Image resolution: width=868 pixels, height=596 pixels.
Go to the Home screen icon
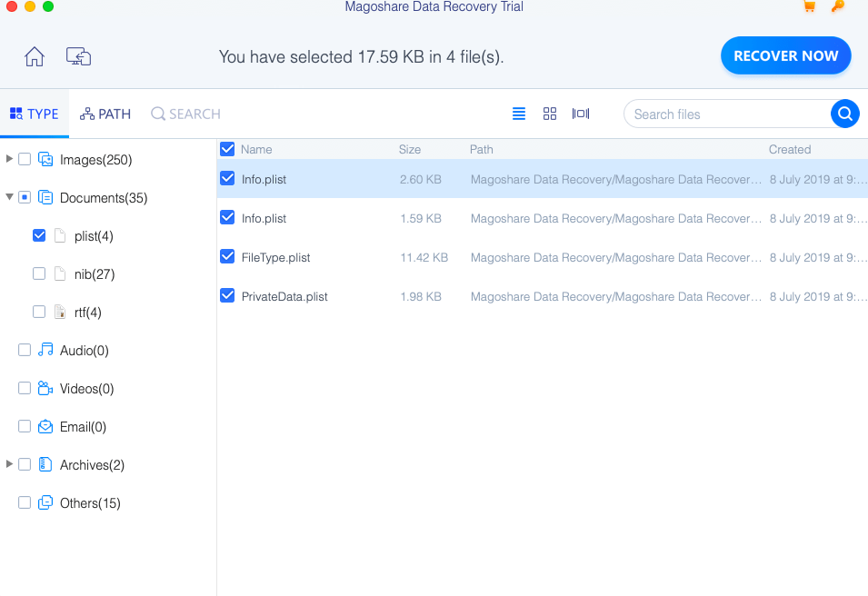(x=35, y=56)
